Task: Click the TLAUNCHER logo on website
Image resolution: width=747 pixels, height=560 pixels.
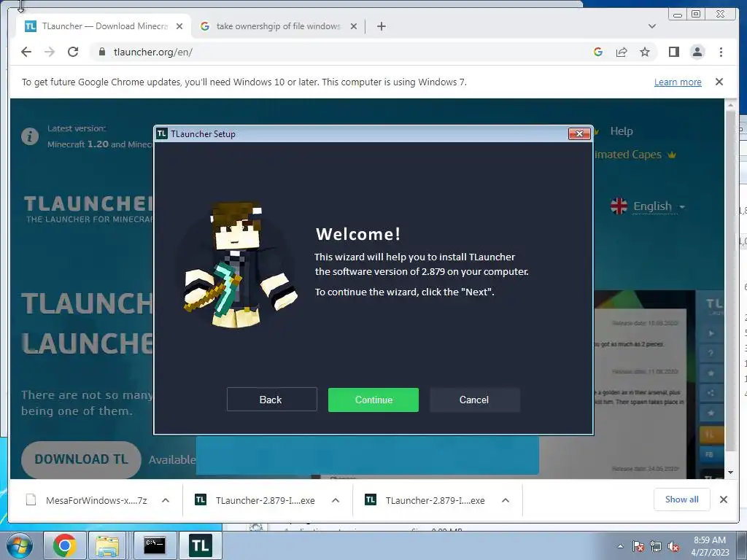Action: [x=89, y=209]
